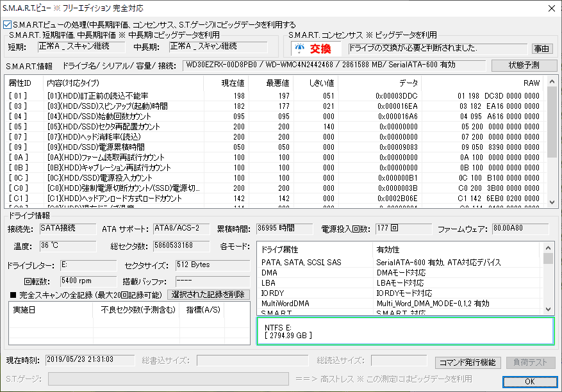Click the 負荷テスト button
Screen dimensions: 562x392
530,363
